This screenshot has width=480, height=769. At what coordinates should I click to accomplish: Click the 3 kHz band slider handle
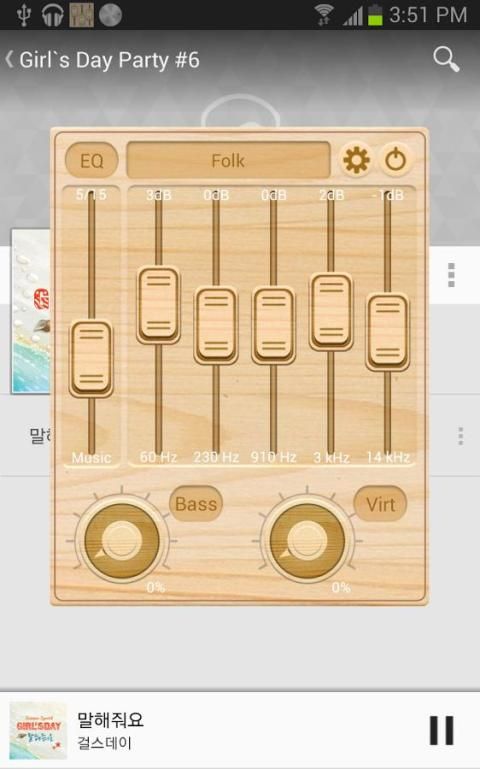(331, 312)
